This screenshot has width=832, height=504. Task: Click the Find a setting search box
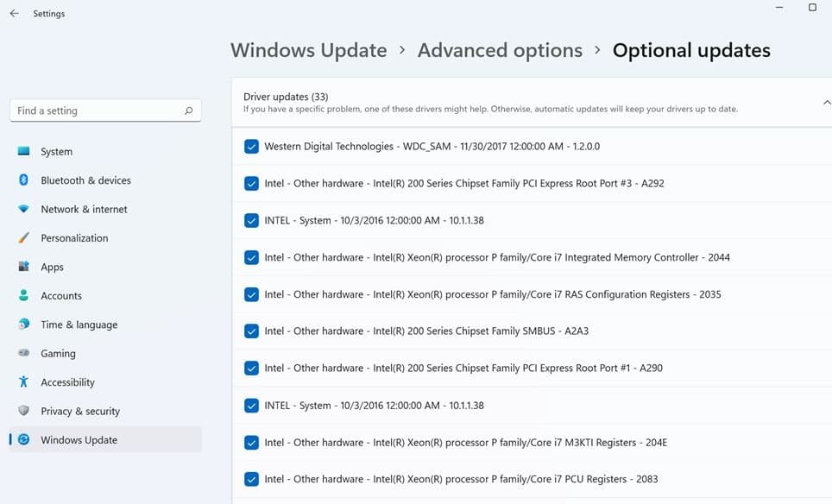[x=97, y=110]
